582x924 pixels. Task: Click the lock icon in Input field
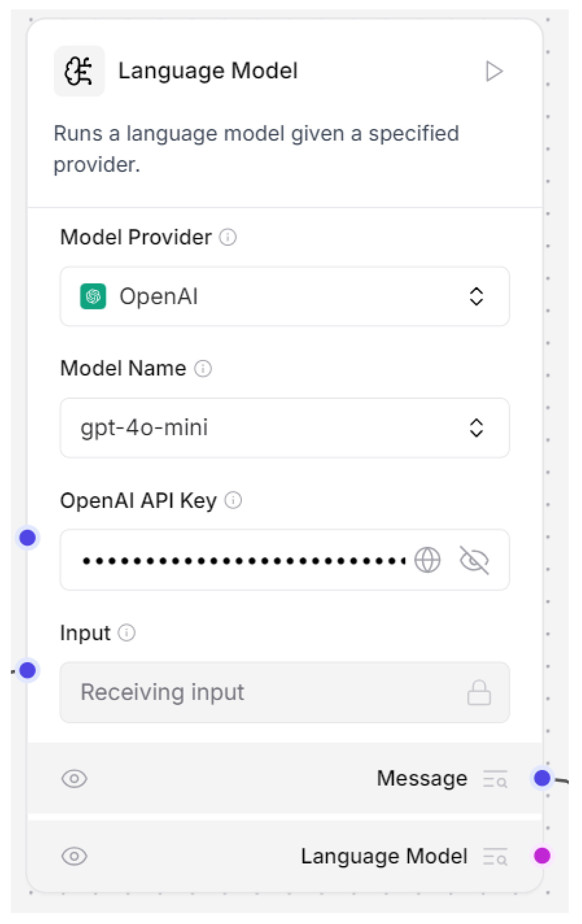[479, 692]
